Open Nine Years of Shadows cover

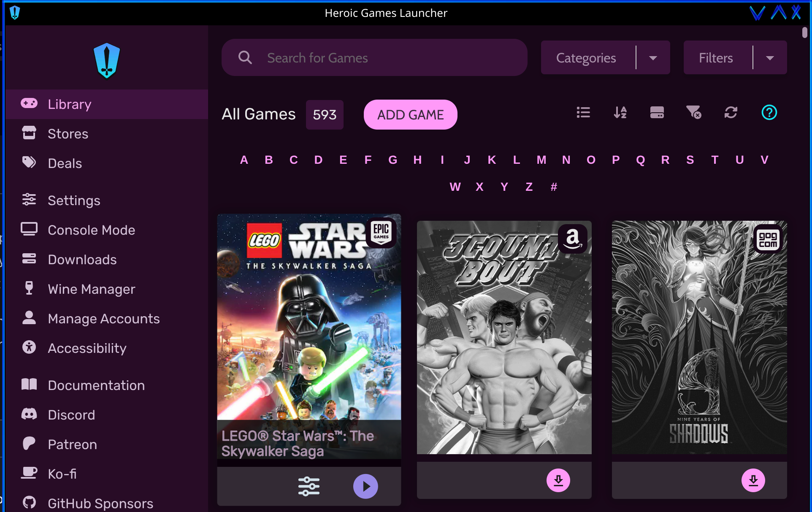699,337
